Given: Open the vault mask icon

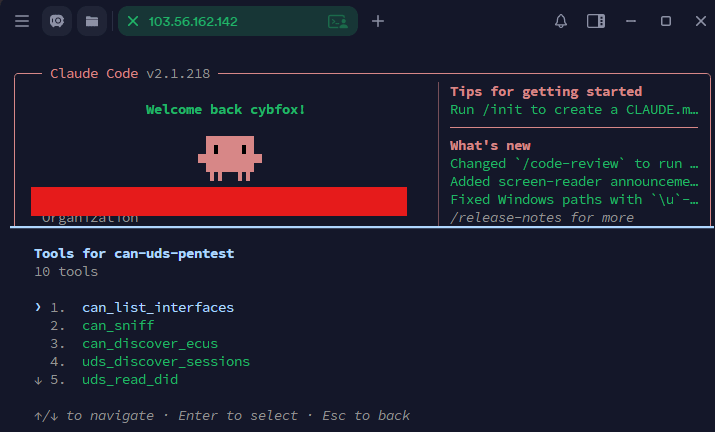Looking at the screenshot, I should (57, 21).
